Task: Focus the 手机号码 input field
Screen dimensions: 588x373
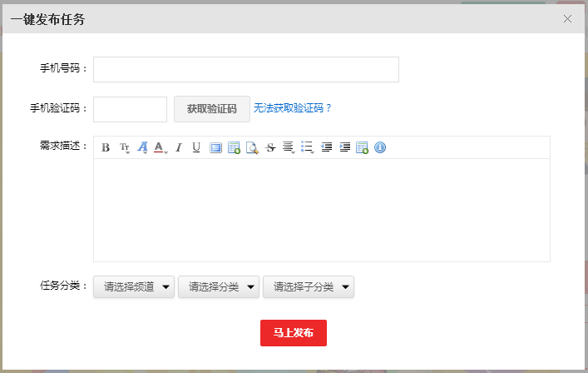Action: [245, 70]
